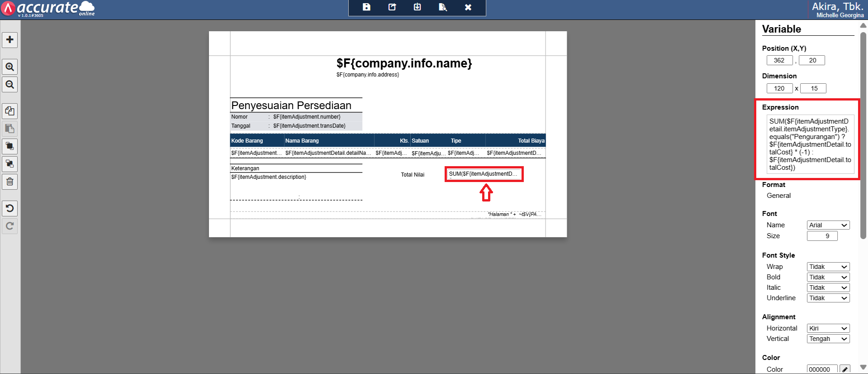Viewport: 868px width, 374px height.
Task: Click the color picker pencil icon
Action: pyautogui.click(x=844, y=369)
